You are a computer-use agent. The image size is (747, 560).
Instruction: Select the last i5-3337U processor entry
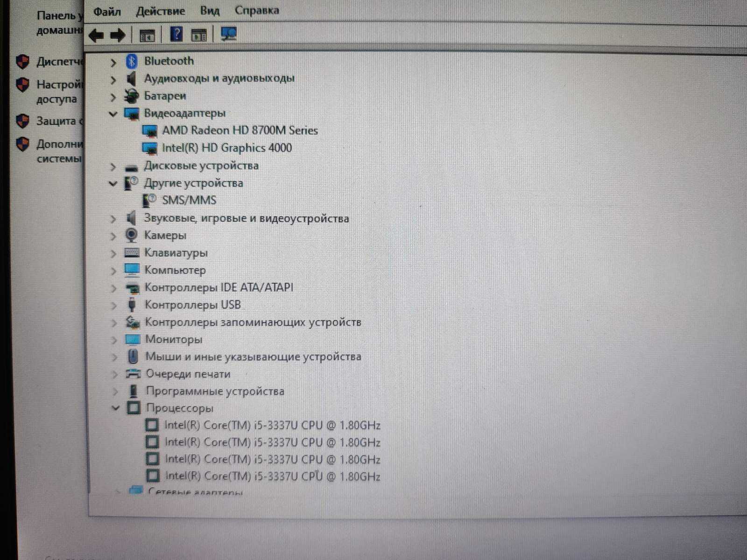(273, 476)
